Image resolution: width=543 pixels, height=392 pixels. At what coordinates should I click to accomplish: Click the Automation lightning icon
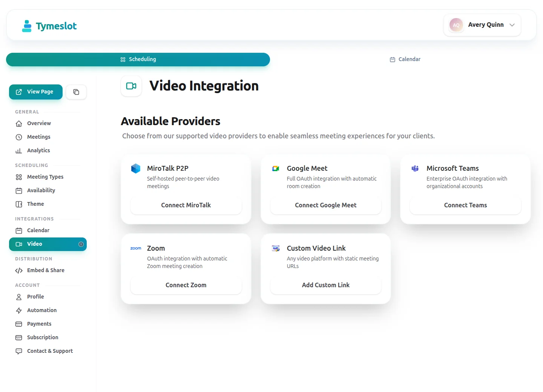tap(19, 311)
